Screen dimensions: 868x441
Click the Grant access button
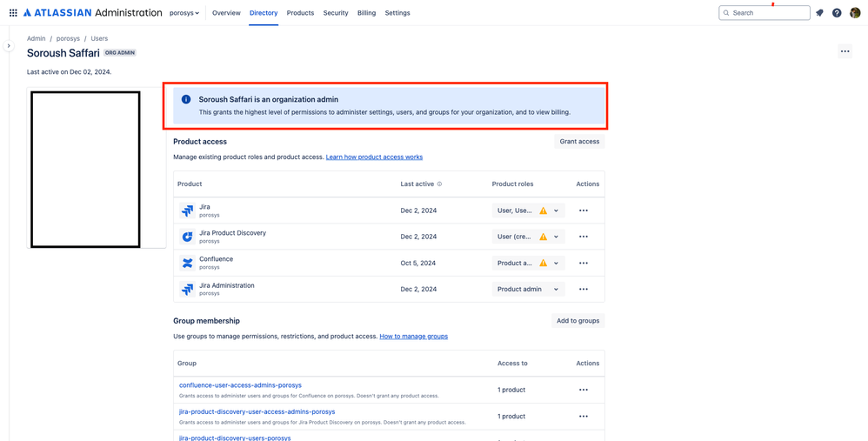(x=579, y=142)
